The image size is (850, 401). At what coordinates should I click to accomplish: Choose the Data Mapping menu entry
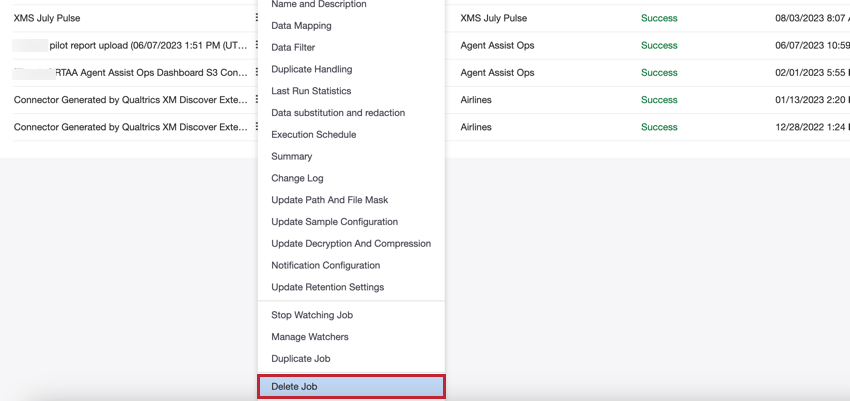point(301,26)
